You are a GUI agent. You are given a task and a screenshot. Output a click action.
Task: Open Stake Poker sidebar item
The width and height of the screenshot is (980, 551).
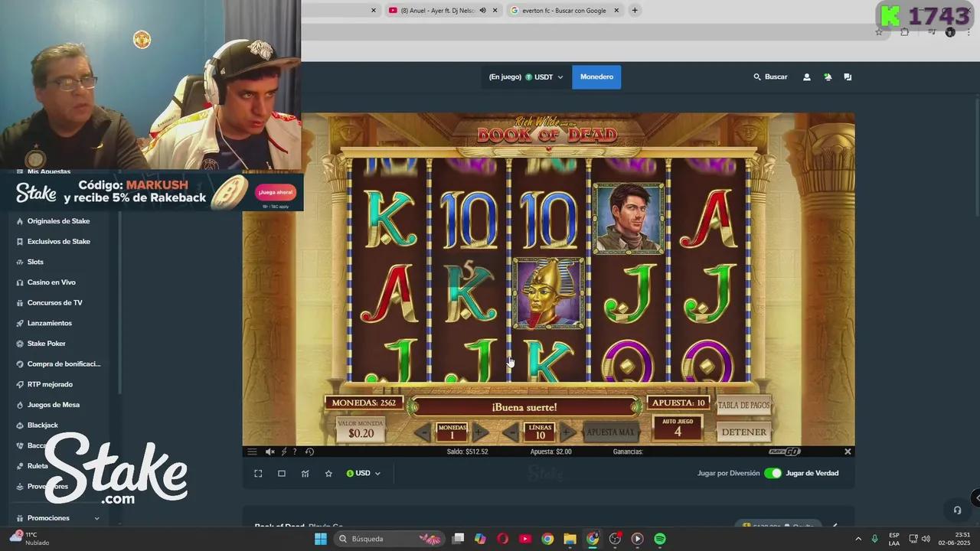(x=47, y=344)
